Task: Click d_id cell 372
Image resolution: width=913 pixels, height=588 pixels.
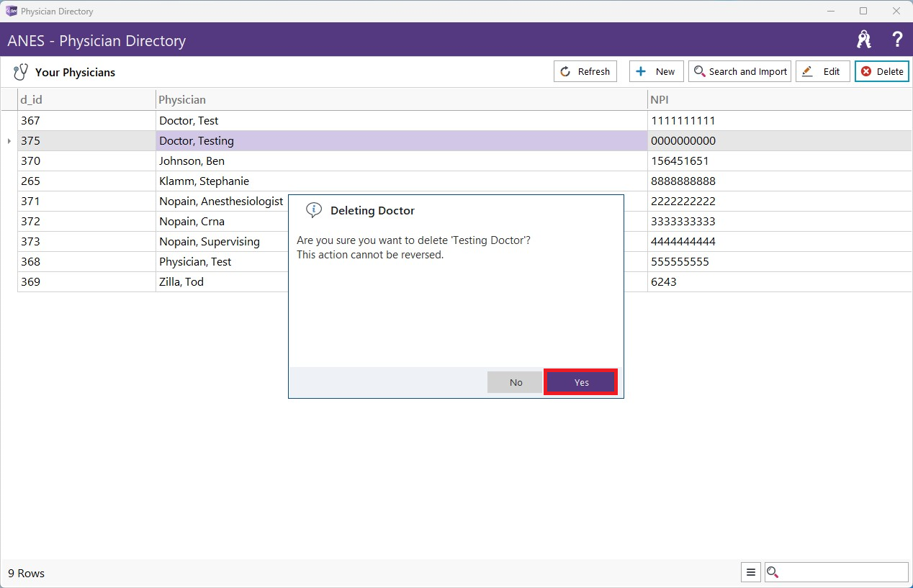Action: coord(86,222)
